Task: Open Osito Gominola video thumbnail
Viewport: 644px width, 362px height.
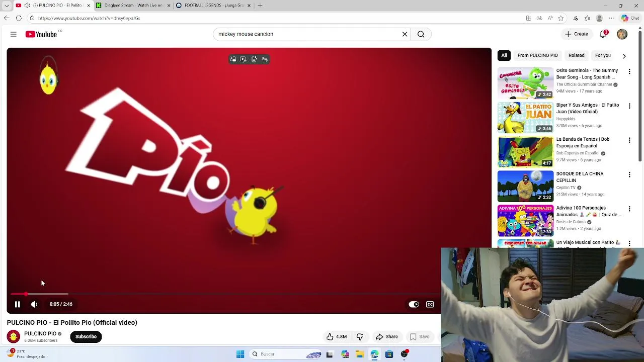Action: (x=525, y=83)
